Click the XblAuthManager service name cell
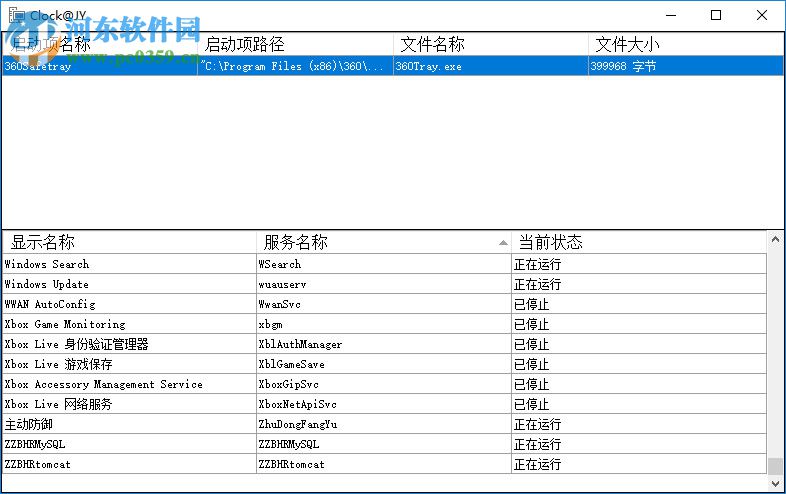The image size is (786, 494). (384, 344)
